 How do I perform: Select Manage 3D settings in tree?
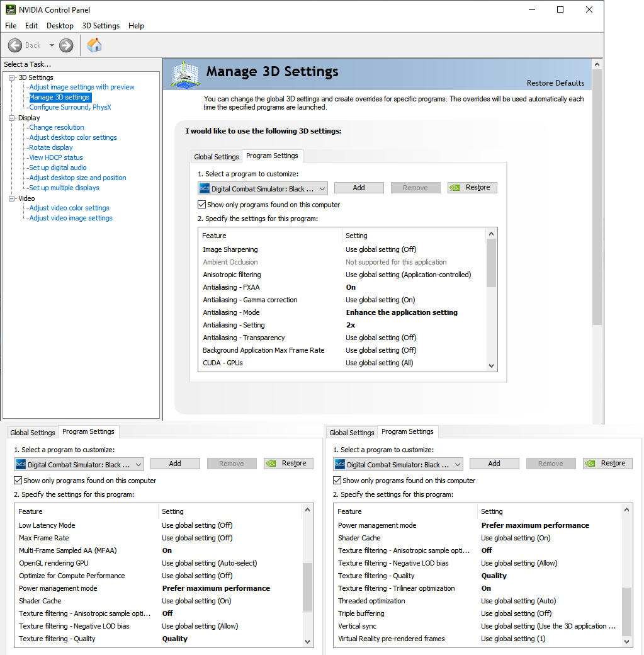pyautogui.click(x=59, y=98)
